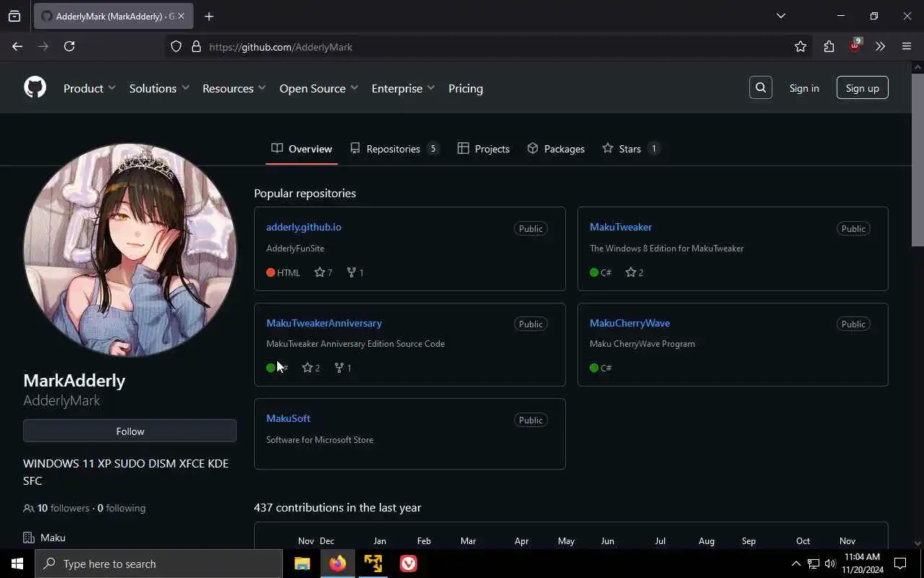Go back using the browser back arrow
924x578 pixels.
[x=17, y=46]
